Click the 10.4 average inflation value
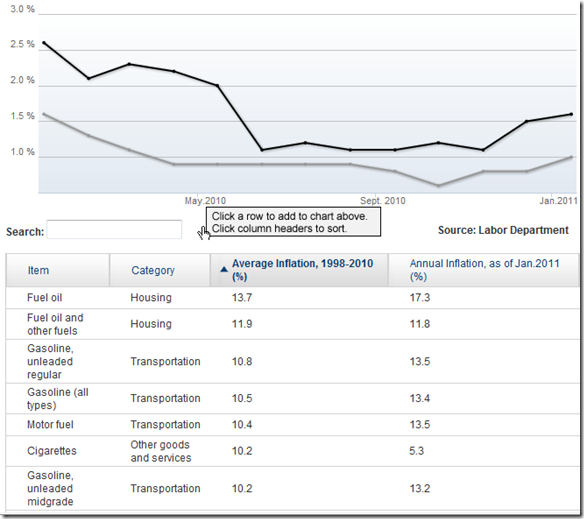The width and height of the screenshot is (584, 519). (242, 425)
